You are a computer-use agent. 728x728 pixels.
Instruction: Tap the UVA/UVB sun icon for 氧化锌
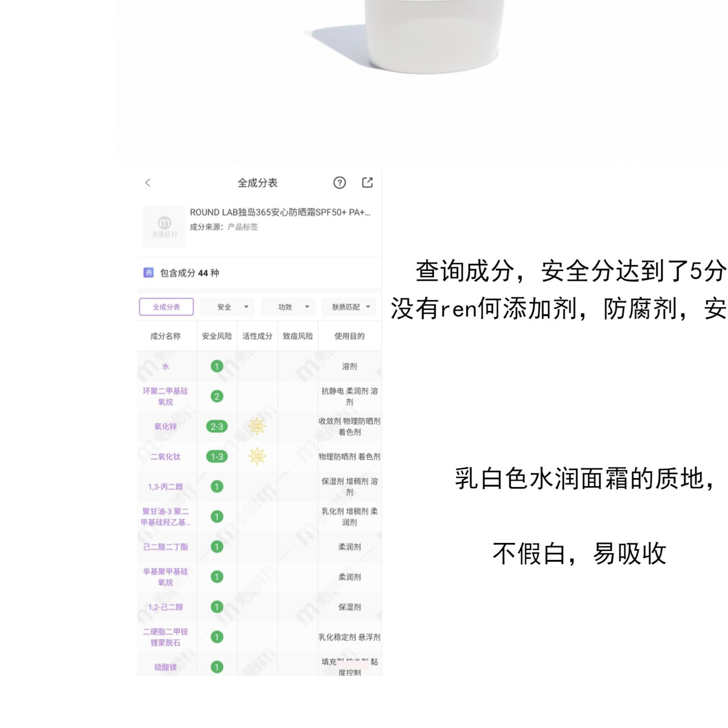pyautogui.click(x=257, y=425)
